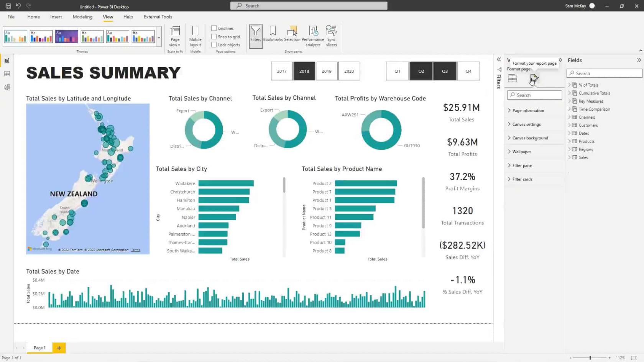Open the Home ribbon tab

coord(33,17)
